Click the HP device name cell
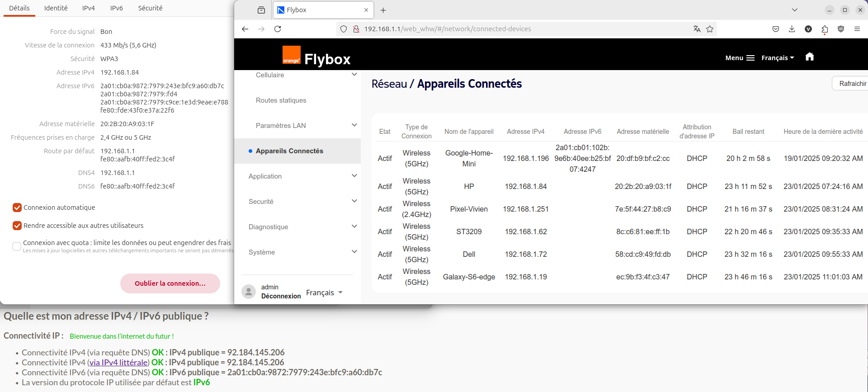Image resolution: width=868 pixels, height=392 pixels. coord(469,186)
